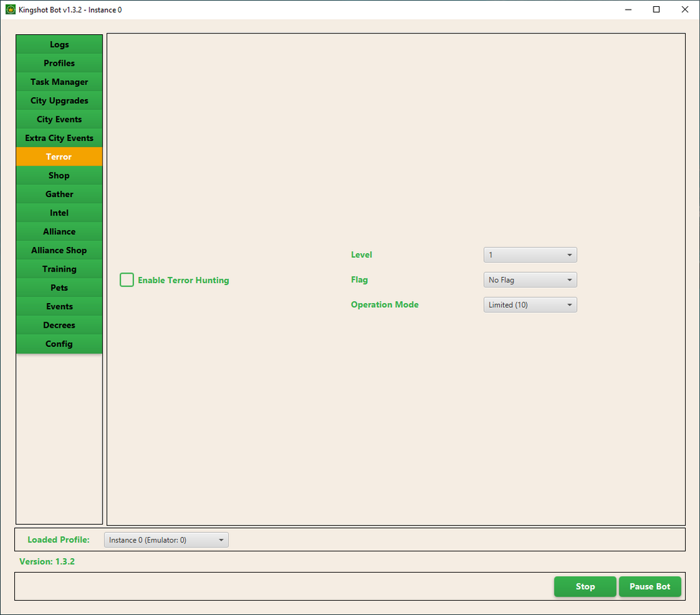Open the Decrees tab
700x615 pixels.
point(59,325)
